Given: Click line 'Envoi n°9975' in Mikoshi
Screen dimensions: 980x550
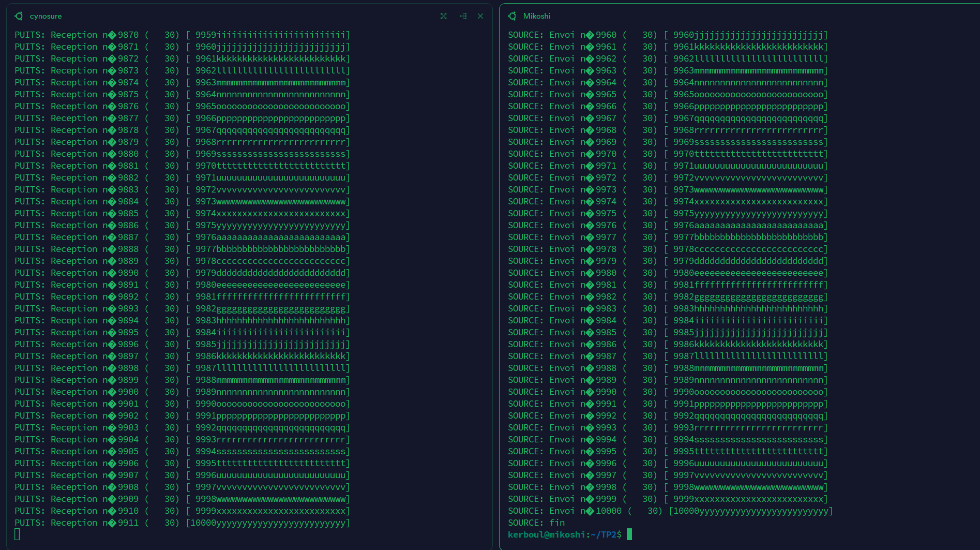Looking at the screenshot, I should [x=668, y=213].
